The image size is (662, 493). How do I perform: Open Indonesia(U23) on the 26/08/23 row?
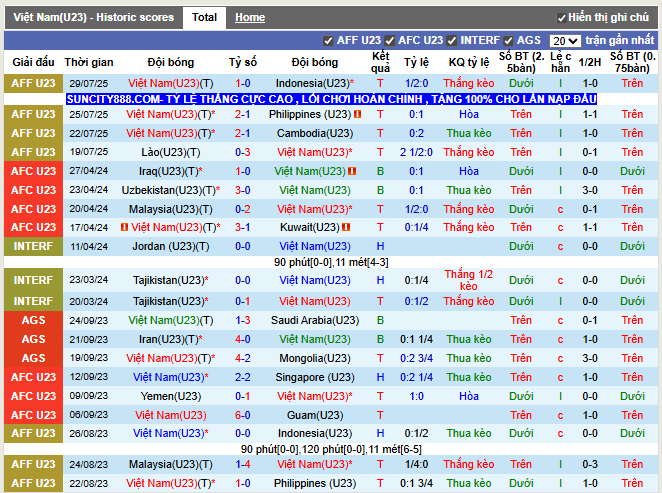(x=315, y=433)
